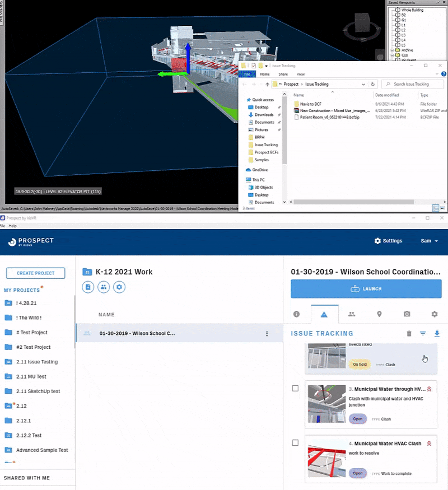Switch to the View tab in File Explorer
448x490 pixels.
301,74
